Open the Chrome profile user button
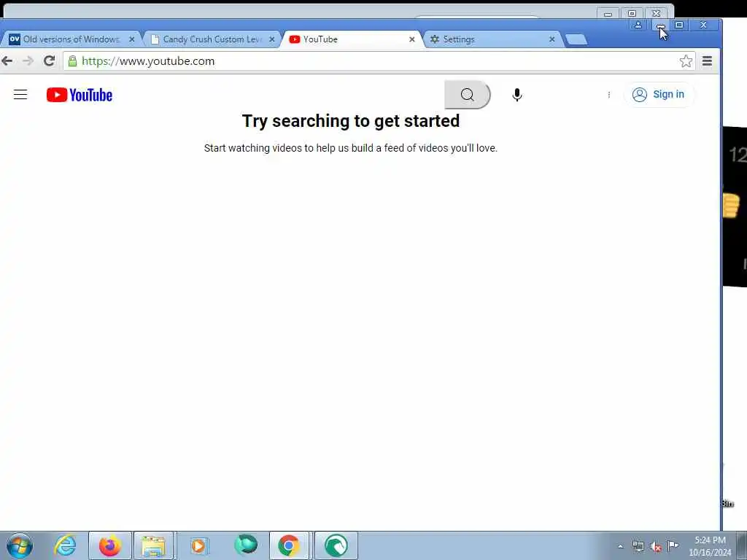747x560 pixels. (638, 25)
